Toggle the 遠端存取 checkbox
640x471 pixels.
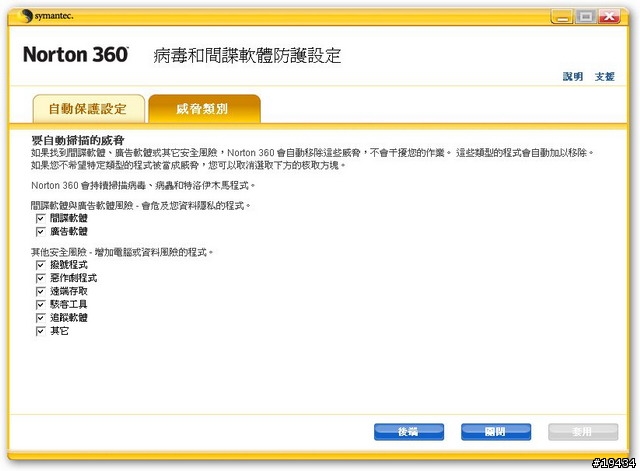coord(40,291)
